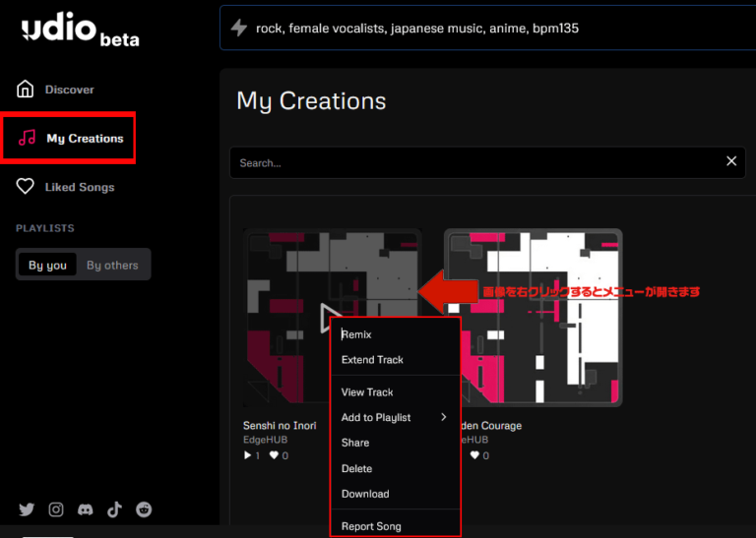Click the My Creations search field

pos(472,162)
